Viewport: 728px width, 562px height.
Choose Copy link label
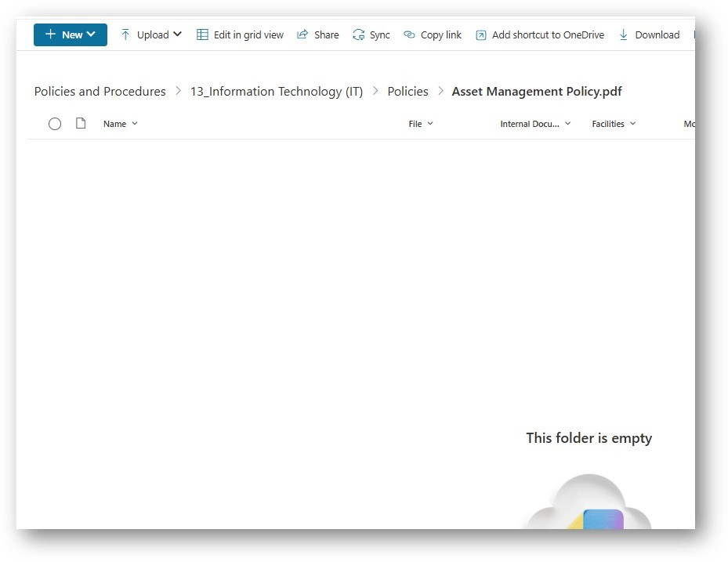[x=440, y=35]
